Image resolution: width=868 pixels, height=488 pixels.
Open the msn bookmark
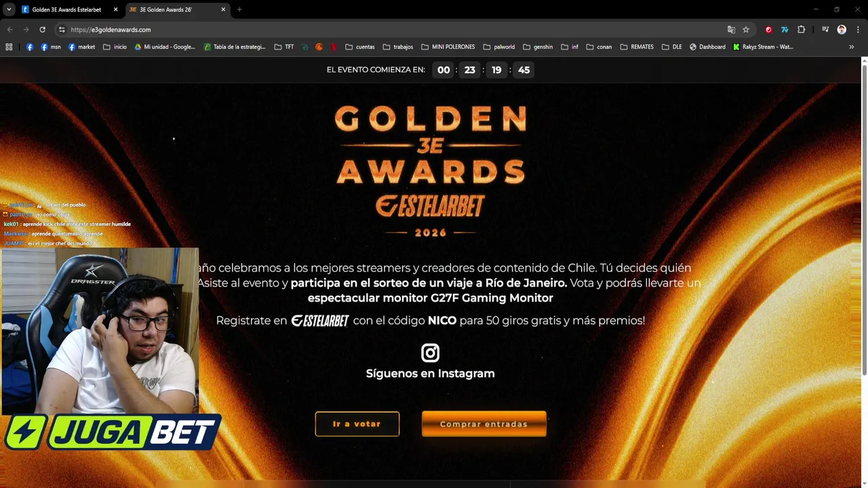51,47
